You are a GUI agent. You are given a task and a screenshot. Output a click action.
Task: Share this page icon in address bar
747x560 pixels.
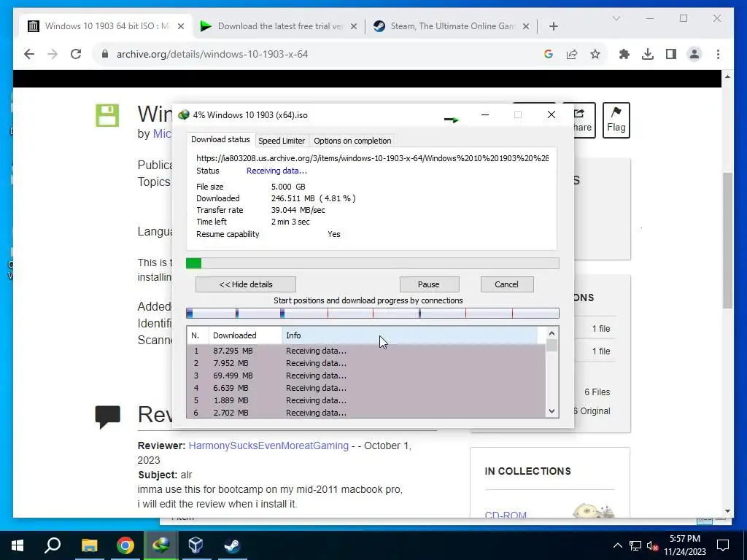pyautogui.click(x=572, y=54)
